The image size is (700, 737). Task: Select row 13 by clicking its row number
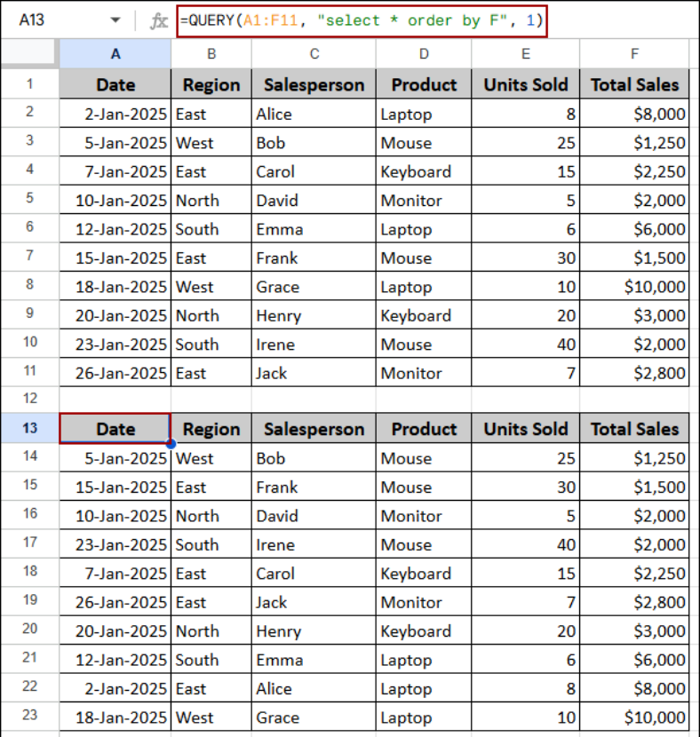(x=29, y=429)
